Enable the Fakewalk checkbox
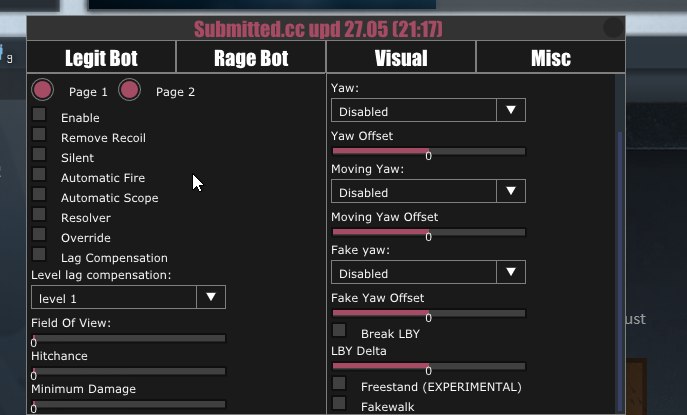The width and height of the screenshot is (687, 415). (339, 403)
